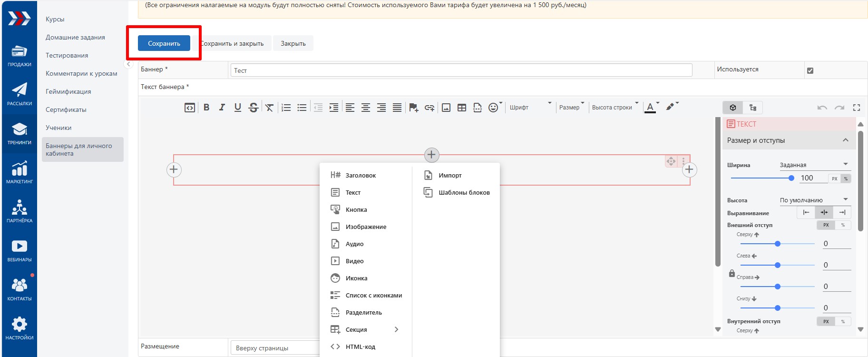Set outer margin units to PX

tap(826, 225)
